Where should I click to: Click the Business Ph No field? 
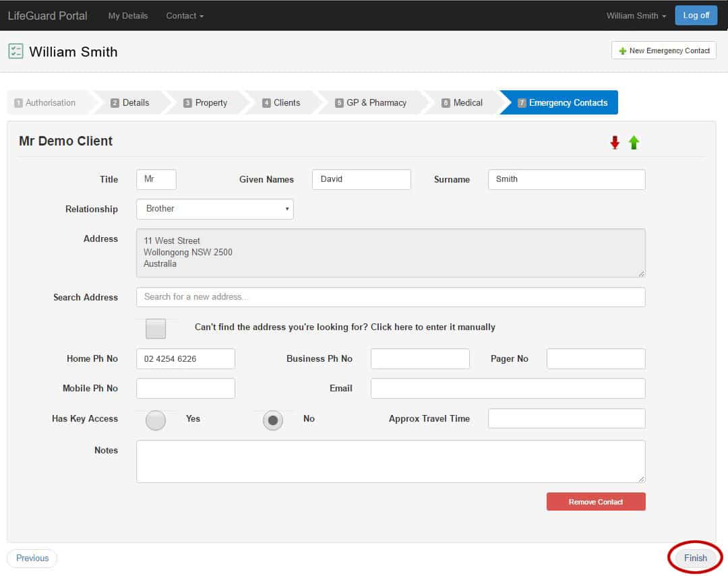coord(420,359)
